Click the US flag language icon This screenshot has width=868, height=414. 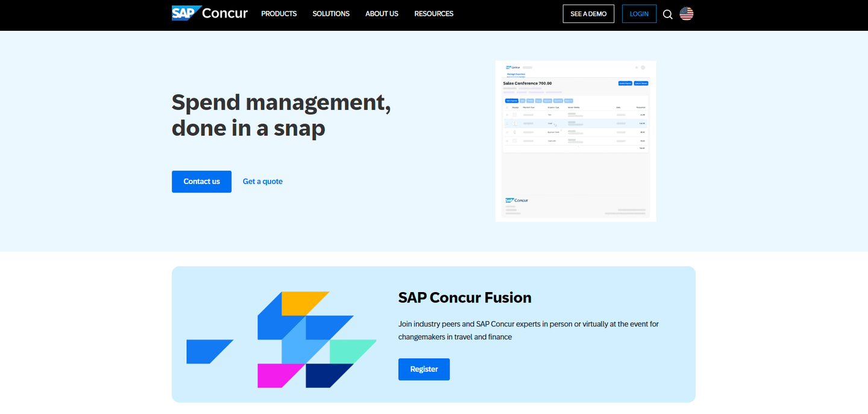point(686,13)
